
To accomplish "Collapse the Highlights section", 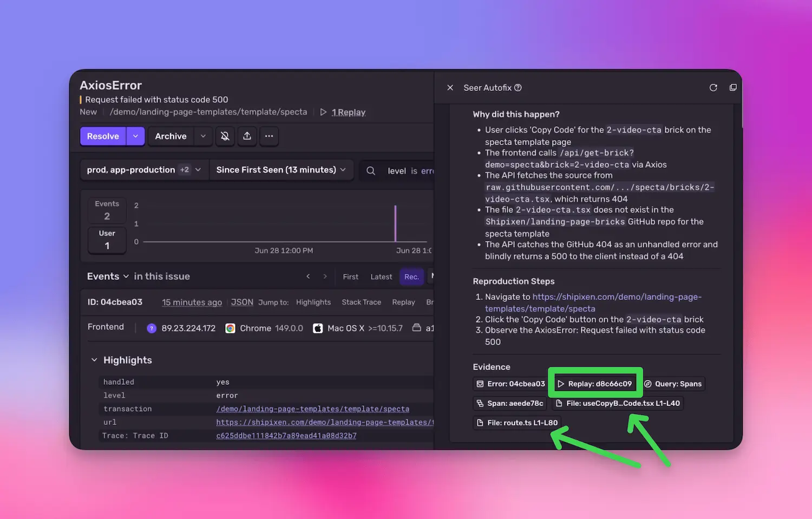I will (x=94, y=360).
